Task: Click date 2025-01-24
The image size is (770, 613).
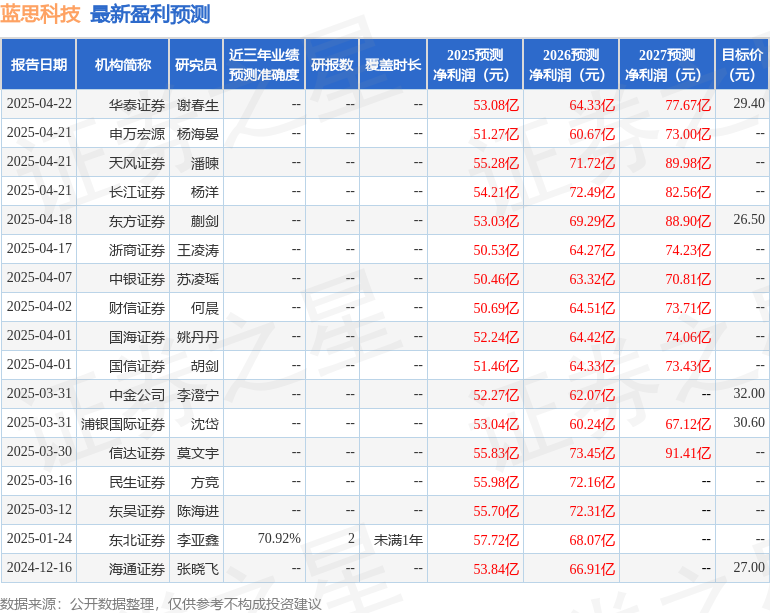Action: [x=39, y=538]
